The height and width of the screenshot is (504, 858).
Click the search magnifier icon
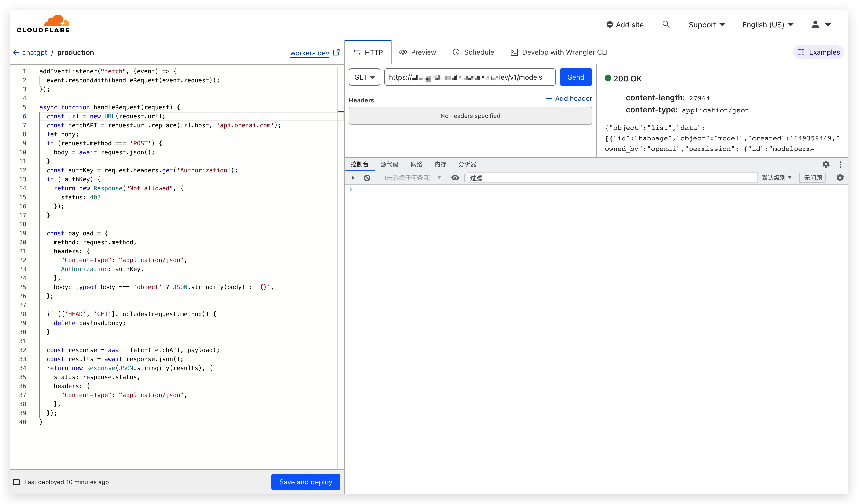click(x=666, y=24)
